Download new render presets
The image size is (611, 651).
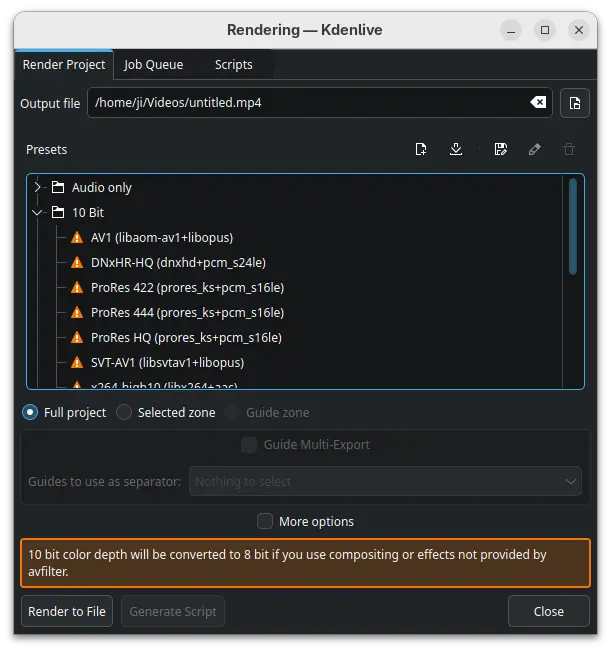[456, 150]
